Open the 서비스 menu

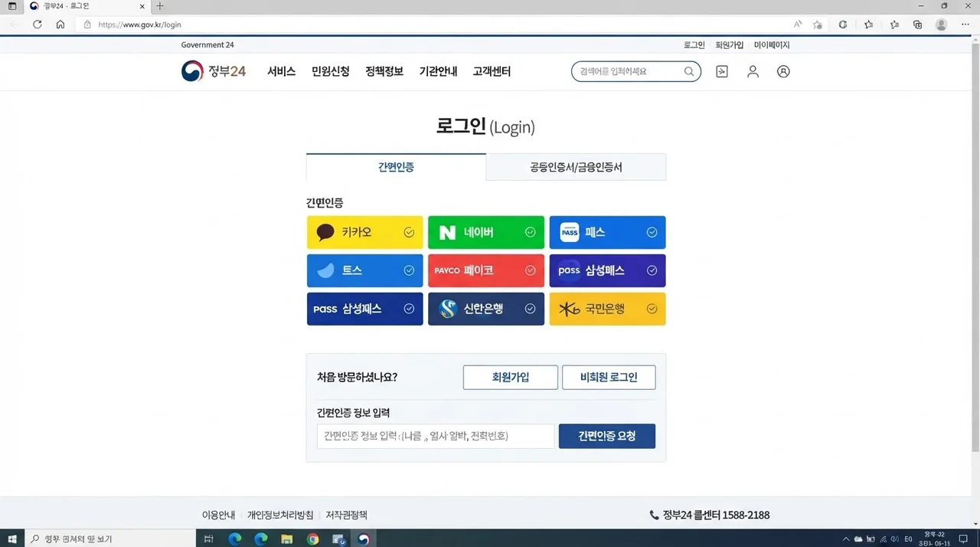pyautogui.click(x=282, y=71)
